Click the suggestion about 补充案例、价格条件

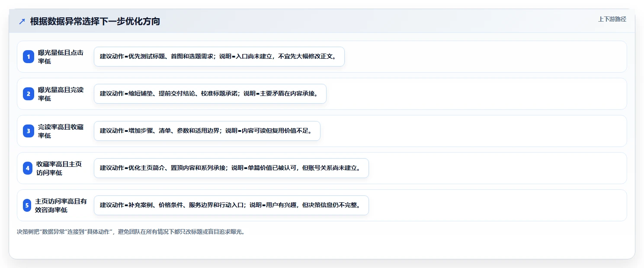[231, 205]
